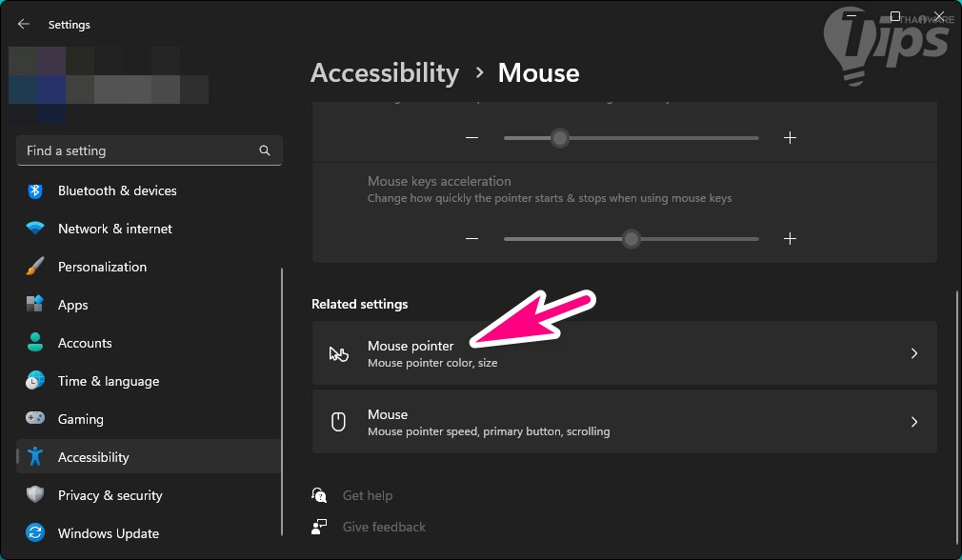The image size is (962, 560).
Task: Click the Find a setting search box
Action: pyautogui.click(x=138, y=150)
